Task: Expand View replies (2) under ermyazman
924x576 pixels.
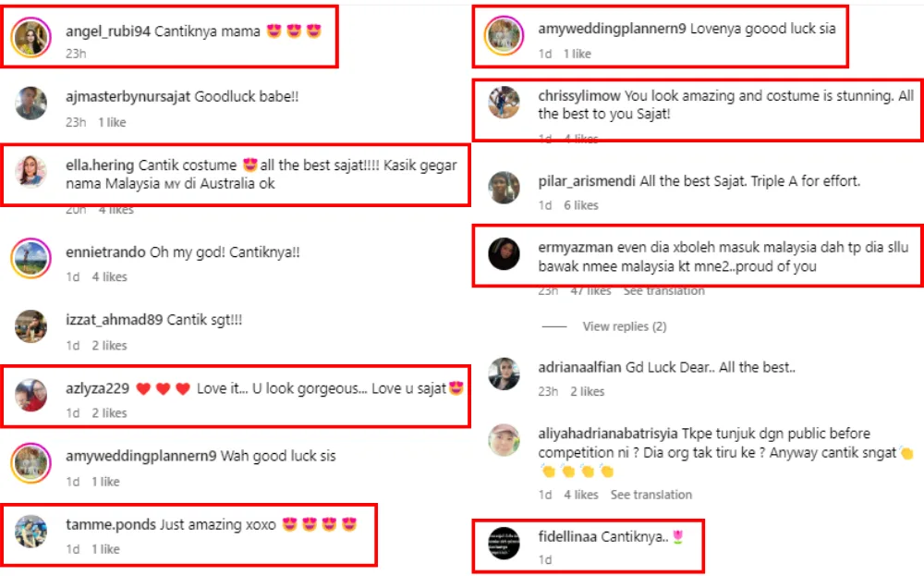Action: pyautogui.click(x=624, y=326)
